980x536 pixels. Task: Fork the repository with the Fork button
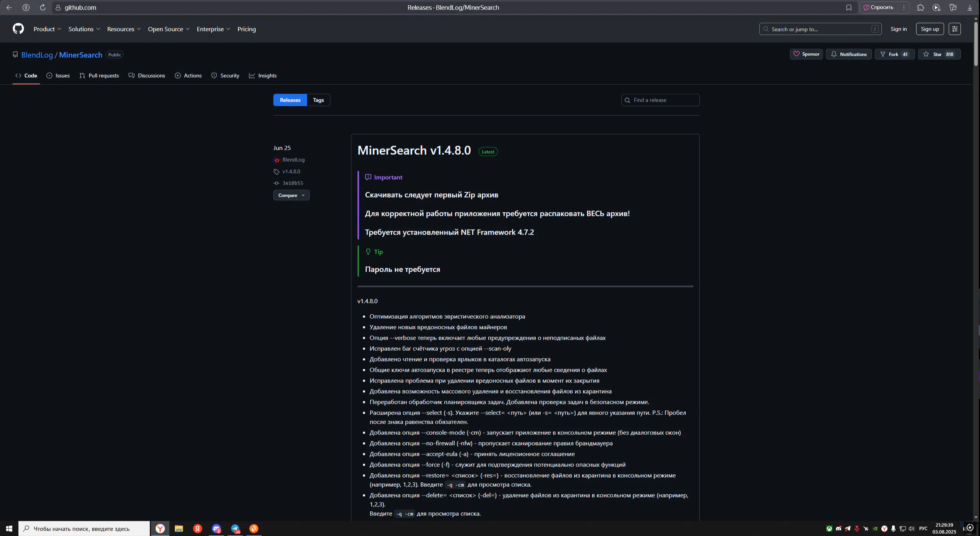point(894,54)
